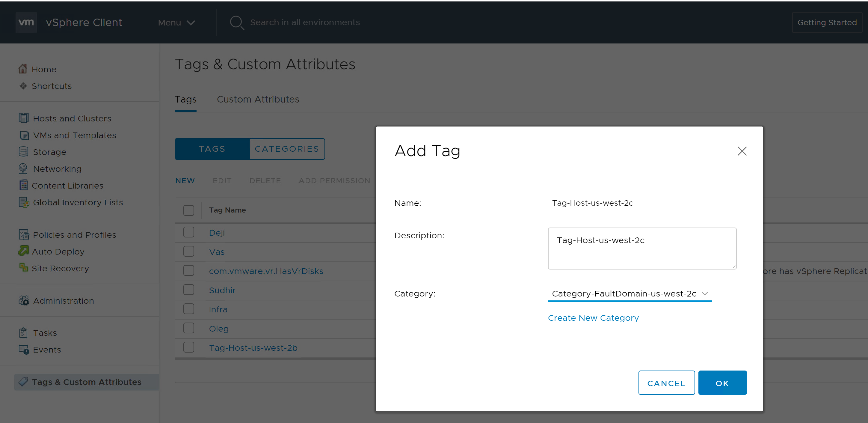Viewport: 868px width, 423px height.
Task: Expand the Category dropdown
Action: coord(630,293)
